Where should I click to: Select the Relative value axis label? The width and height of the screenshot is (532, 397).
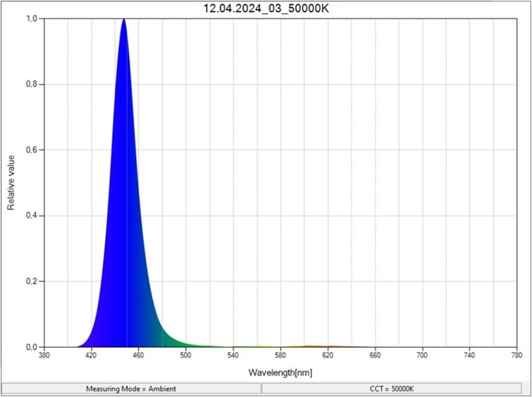coord(12,183)
